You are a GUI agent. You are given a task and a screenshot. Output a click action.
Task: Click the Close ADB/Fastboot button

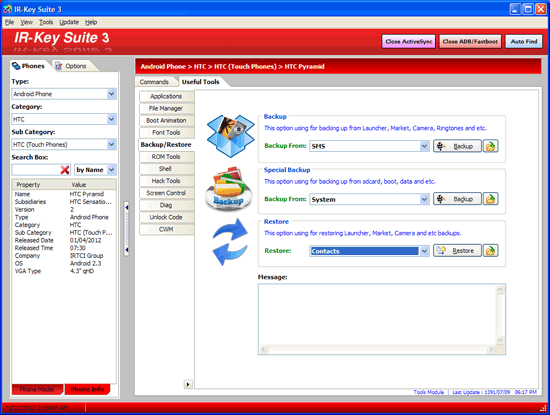470,41
